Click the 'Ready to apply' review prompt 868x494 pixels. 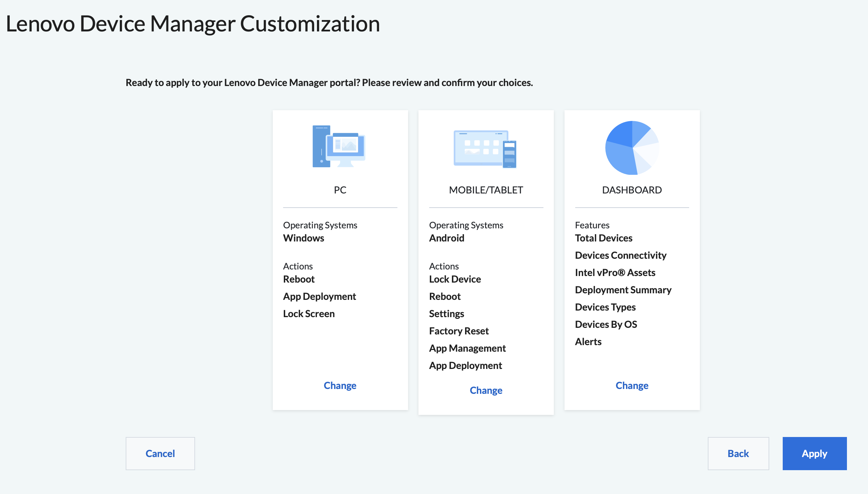coord(329,83)
